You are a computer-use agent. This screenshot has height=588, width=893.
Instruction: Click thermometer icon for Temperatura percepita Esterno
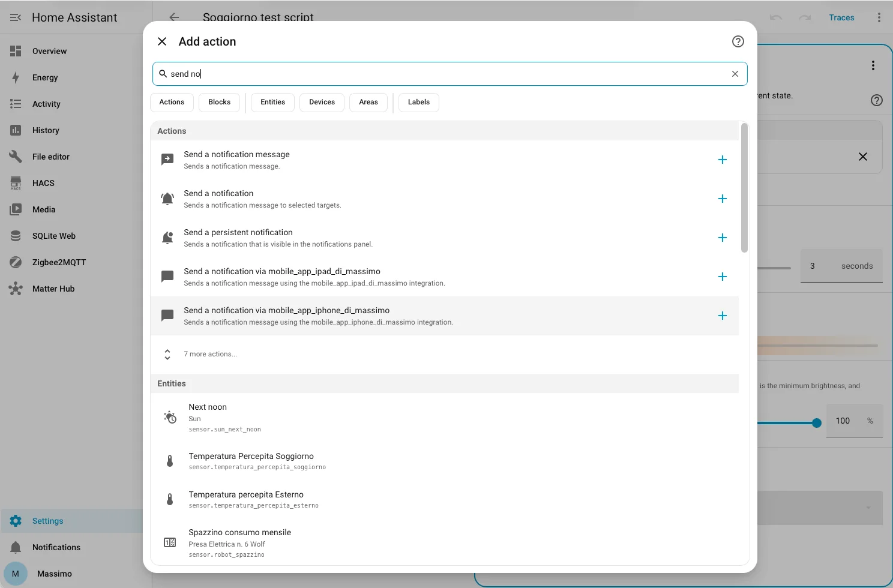pyautogui.click(x=170, y=499)
